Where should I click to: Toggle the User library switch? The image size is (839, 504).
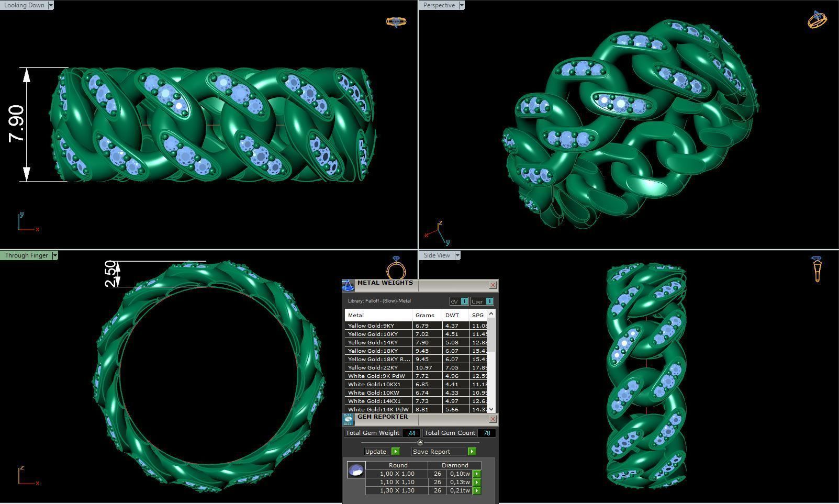coord(482,301)
